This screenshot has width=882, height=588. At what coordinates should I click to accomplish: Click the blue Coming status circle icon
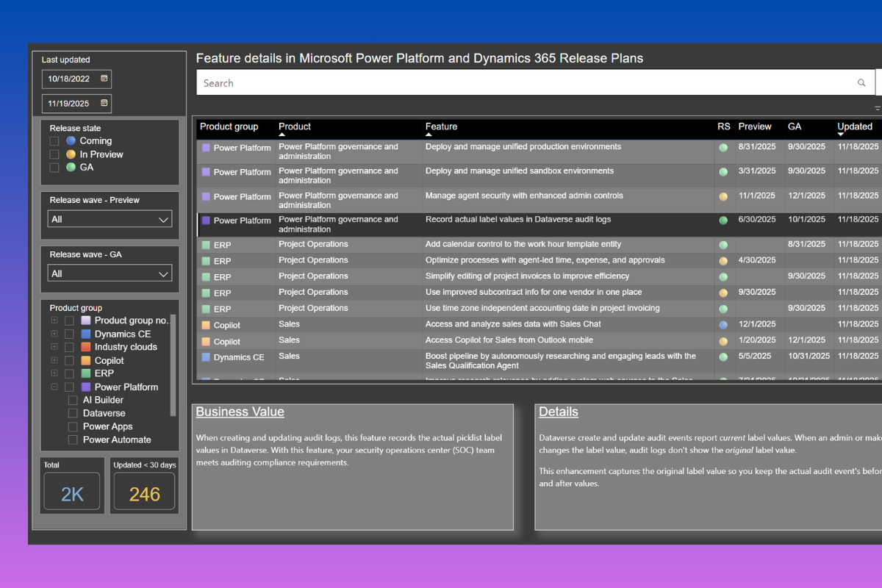coord(71,141)
